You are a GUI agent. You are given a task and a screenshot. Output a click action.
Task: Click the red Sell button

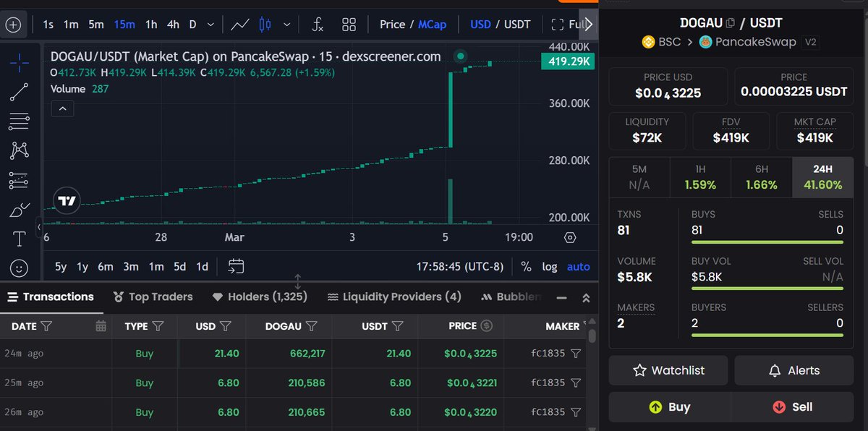coord(792,407)
